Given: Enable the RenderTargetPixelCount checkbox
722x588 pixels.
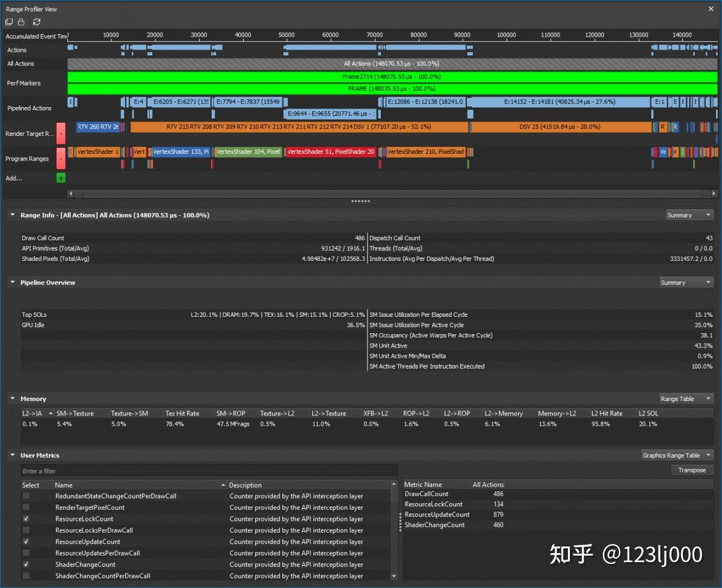Looking at the screenshot, I should pyautogui.click(x=26, y=507).
